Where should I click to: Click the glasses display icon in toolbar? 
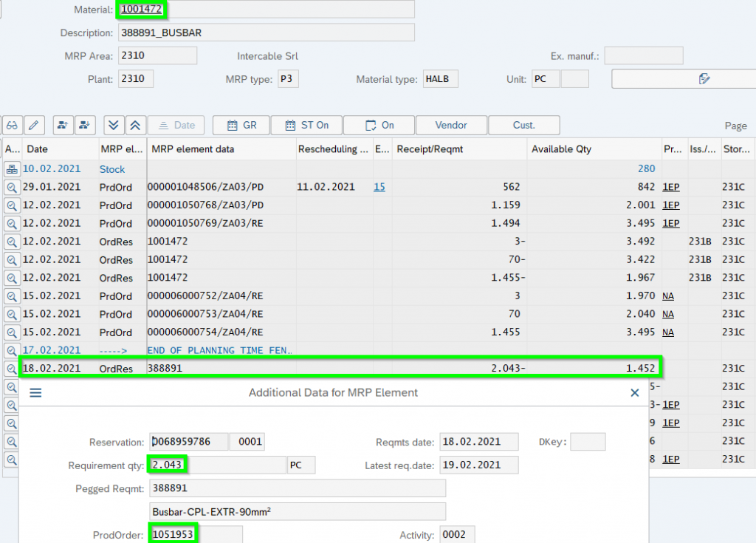coord(12,126)
